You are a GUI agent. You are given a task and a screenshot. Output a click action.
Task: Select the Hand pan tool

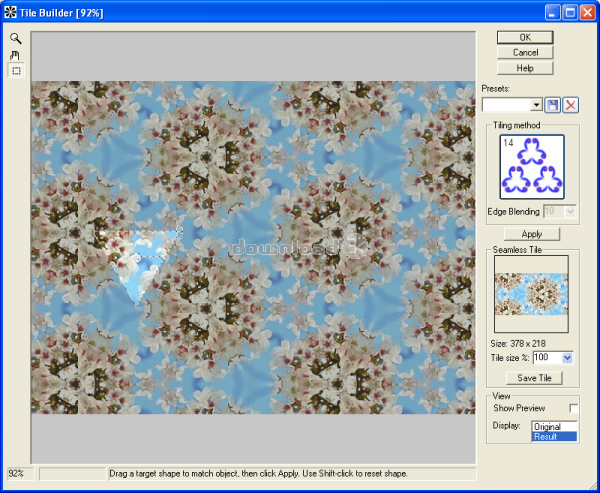[x=16, y=55]
